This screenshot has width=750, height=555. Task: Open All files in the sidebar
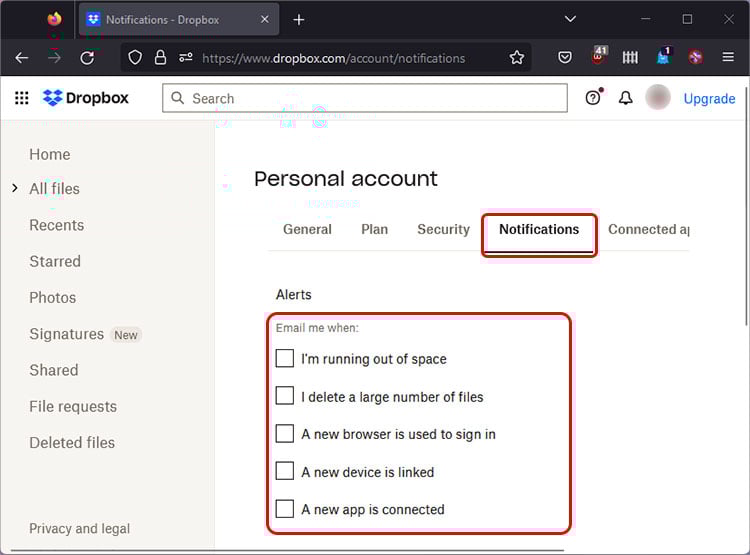pos(55,189)
